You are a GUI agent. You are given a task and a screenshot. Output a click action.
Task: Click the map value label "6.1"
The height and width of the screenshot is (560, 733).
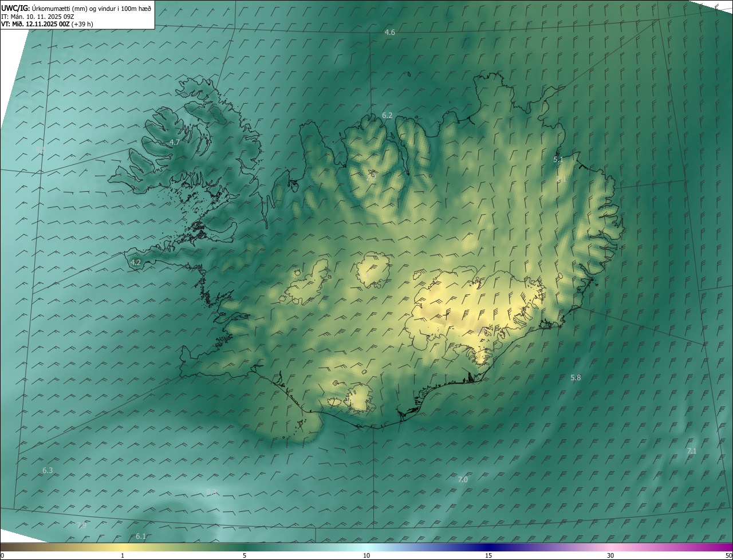(141, 537)
